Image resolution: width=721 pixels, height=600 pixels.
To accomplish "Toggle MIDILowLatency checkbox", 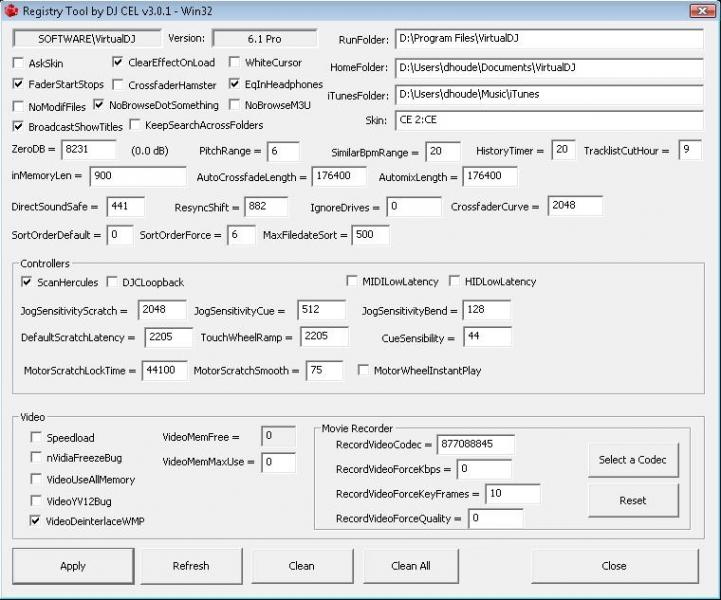I will [x=352, y=281].
